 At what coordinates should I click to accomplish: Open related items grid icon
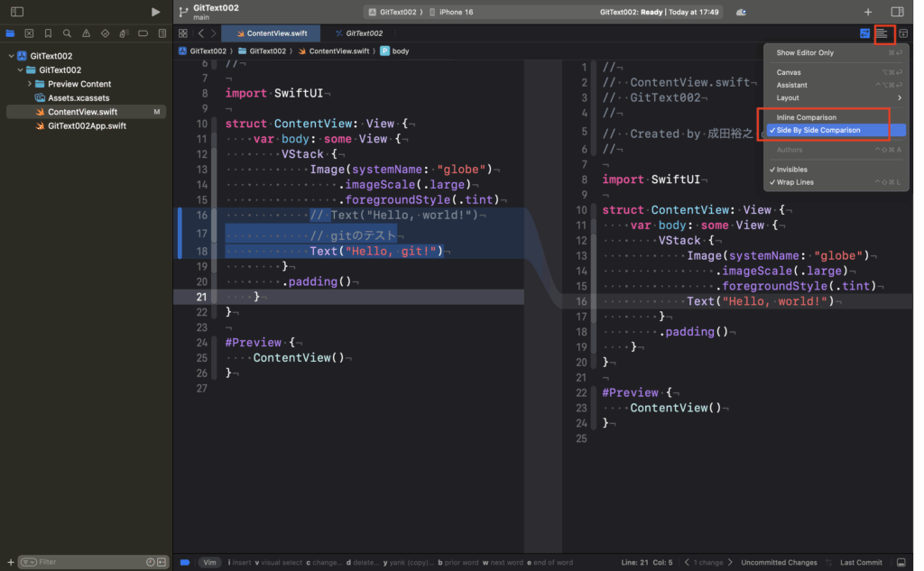pos(182,33)
